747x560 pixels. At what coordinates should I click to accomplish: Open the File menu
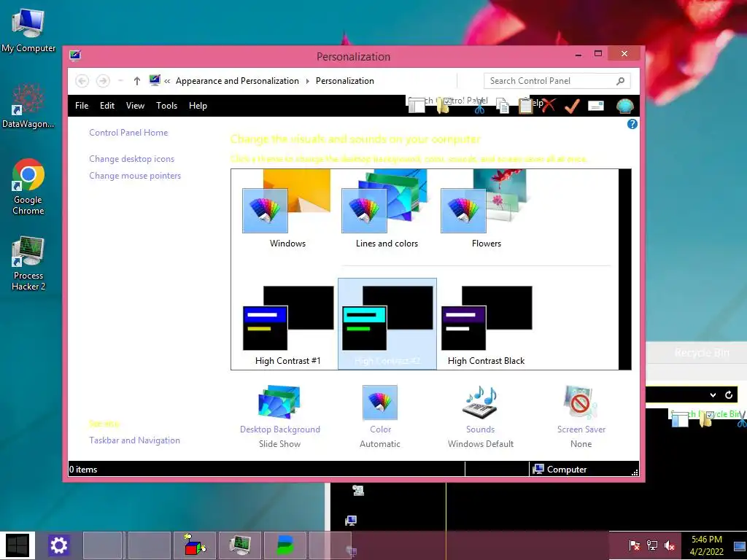[x=82, y=106]
